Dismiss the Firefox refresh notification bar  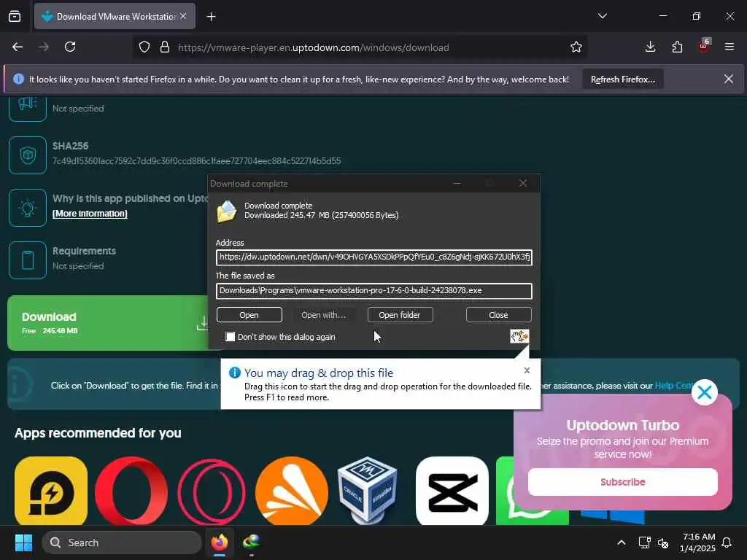point(729,79)
